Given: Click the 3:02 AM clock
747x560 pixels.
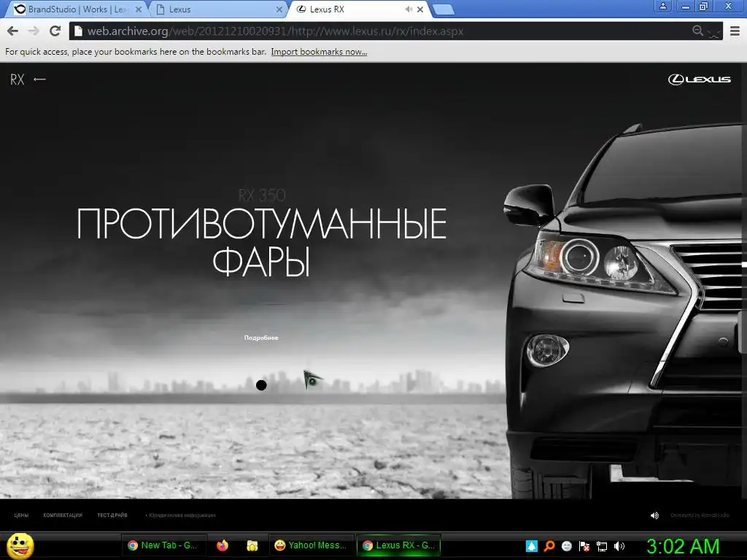Looking at the screenshot, I should (x=683, y=546).
